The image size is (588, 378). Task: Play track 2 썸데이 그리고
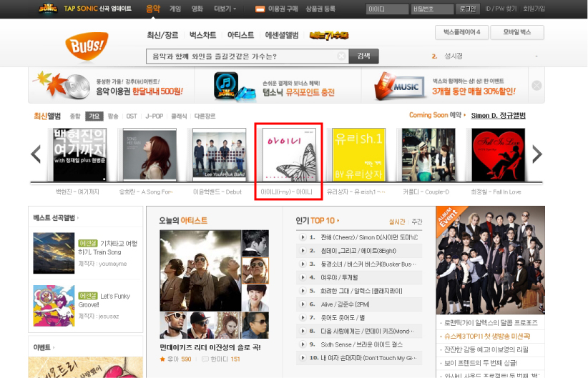(303, 251)
